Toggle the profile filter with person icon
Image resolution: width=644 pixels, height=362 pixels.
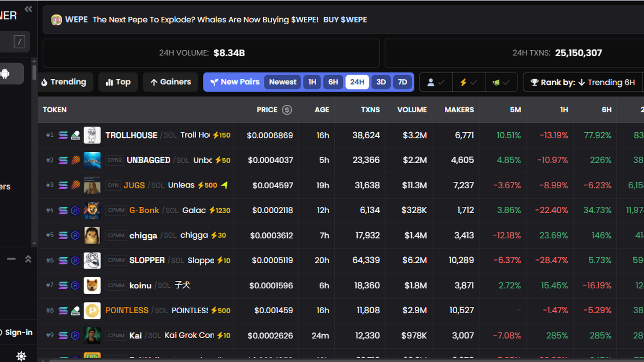435,82
